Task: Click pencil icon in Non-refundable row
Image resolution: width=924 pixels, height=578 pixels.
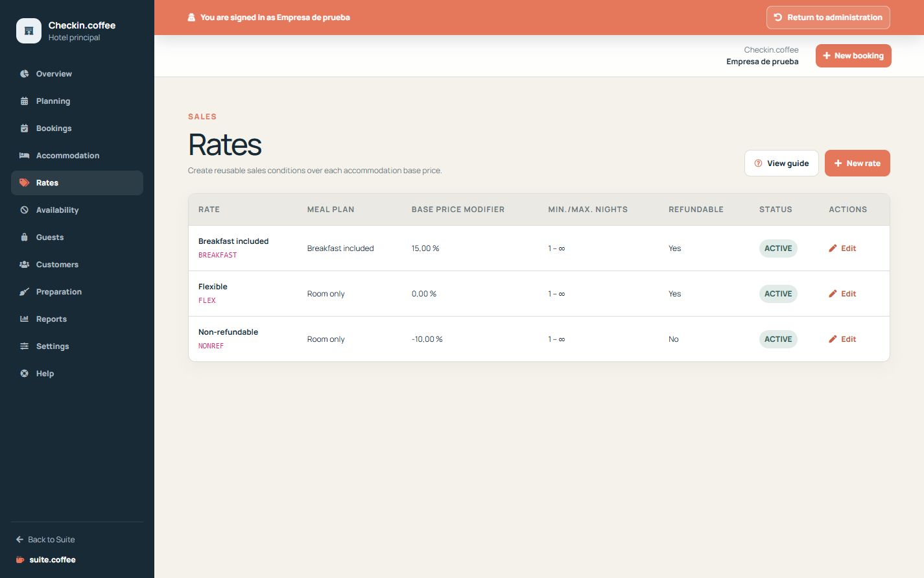Action: tap(833, 339)
